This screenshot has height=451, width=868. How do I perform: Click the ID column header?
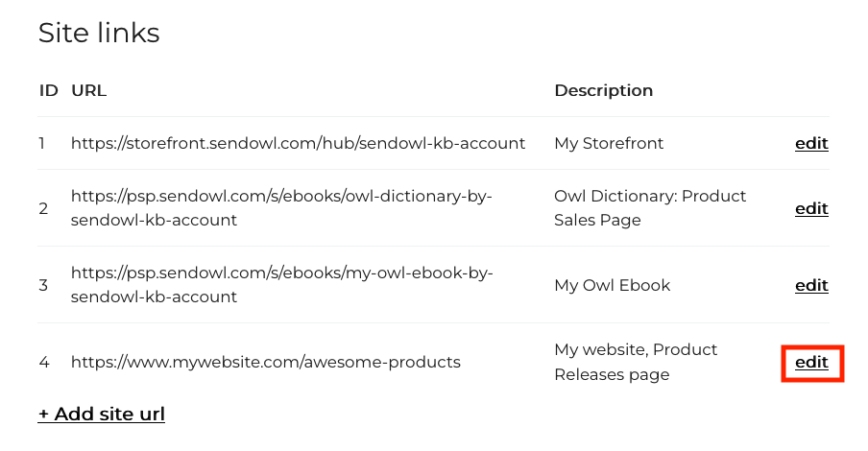48,90
